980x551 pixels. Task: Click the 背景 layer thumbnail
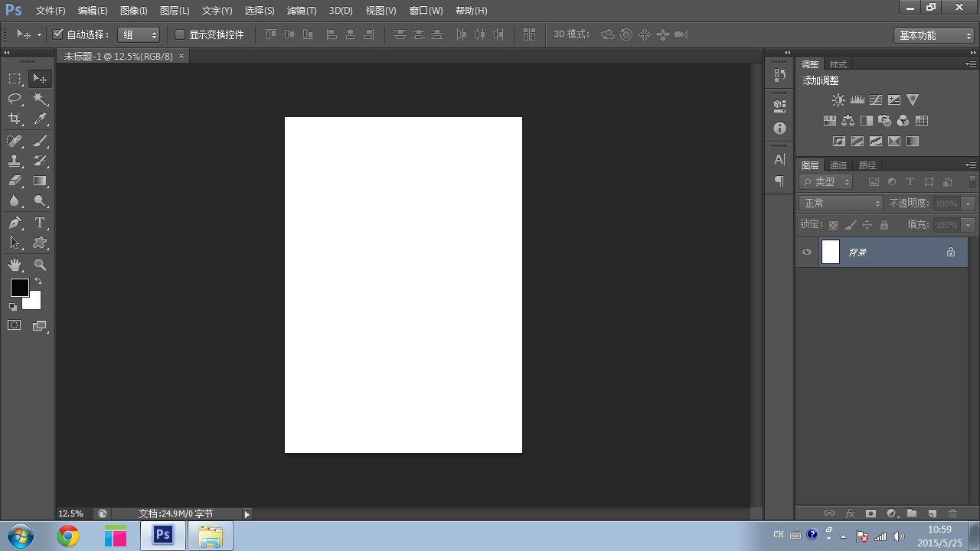(x=831, y=252)
